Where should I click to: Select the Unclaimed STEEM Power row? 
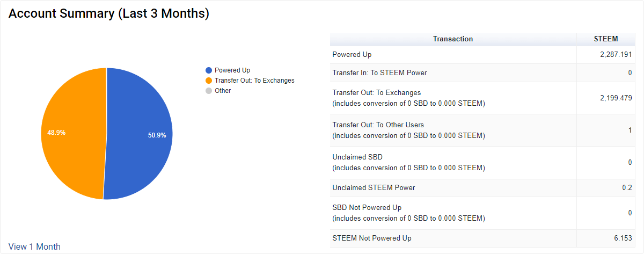coord(374,188)
